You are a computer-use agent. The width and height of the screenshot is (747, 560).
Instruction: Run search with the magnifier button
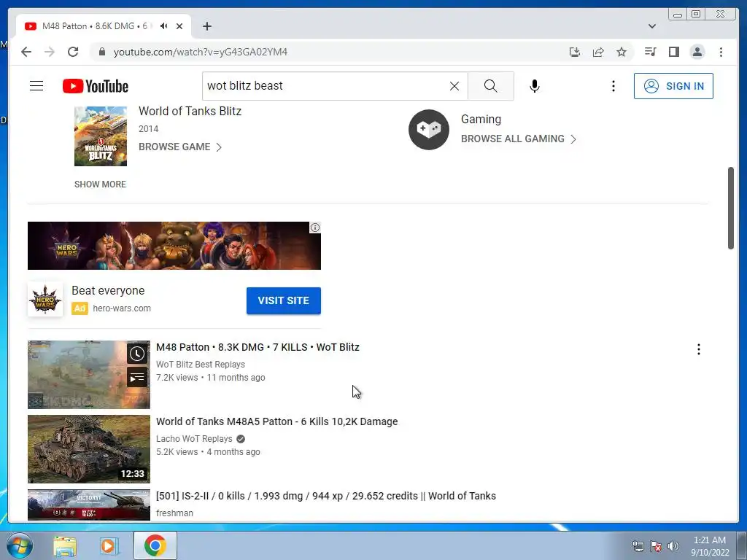[491, 86]
